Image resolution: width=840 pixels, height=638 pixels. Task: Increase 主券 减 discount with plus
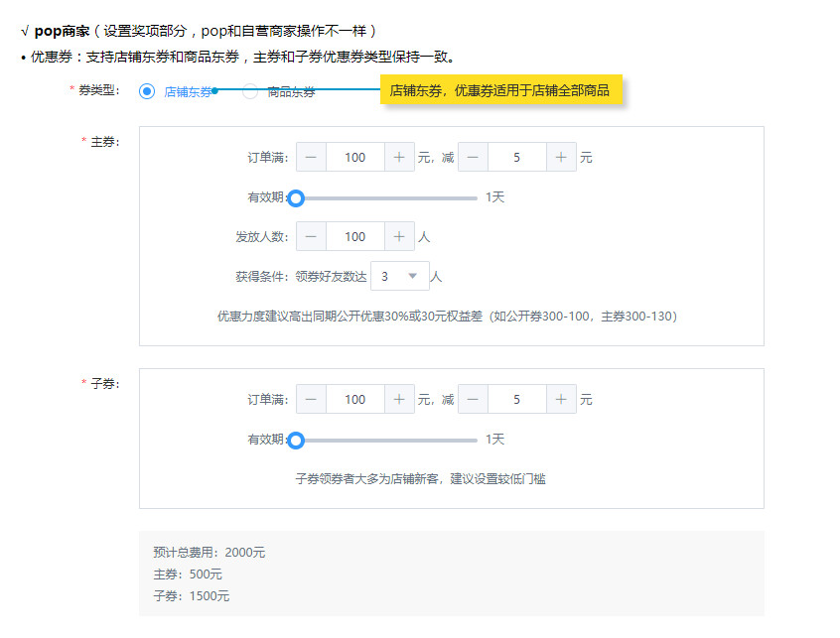coord(561,157)
